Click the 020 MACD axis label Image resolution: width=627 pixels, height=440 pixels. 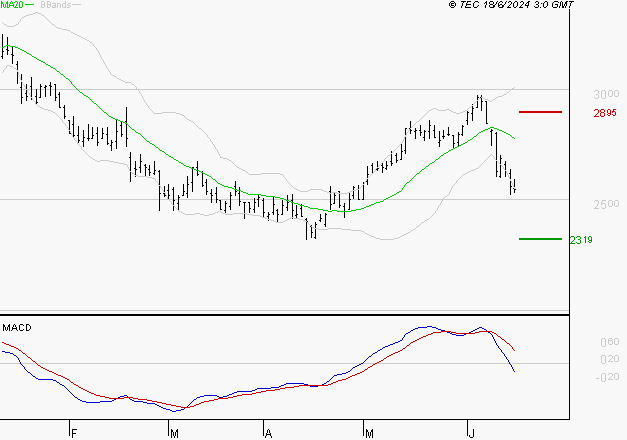(x=610, y=359)
